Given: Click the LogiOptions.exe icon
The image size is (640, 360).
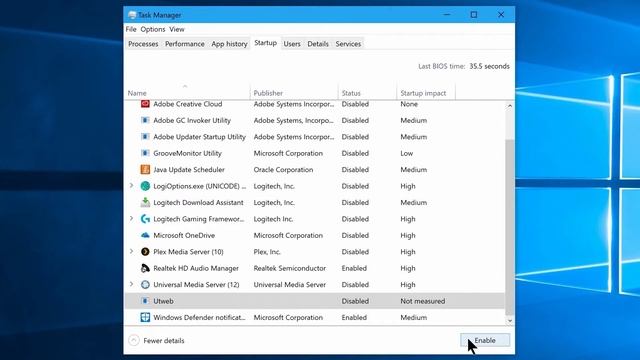Looking at the screenshot, I should pos(145,186).
